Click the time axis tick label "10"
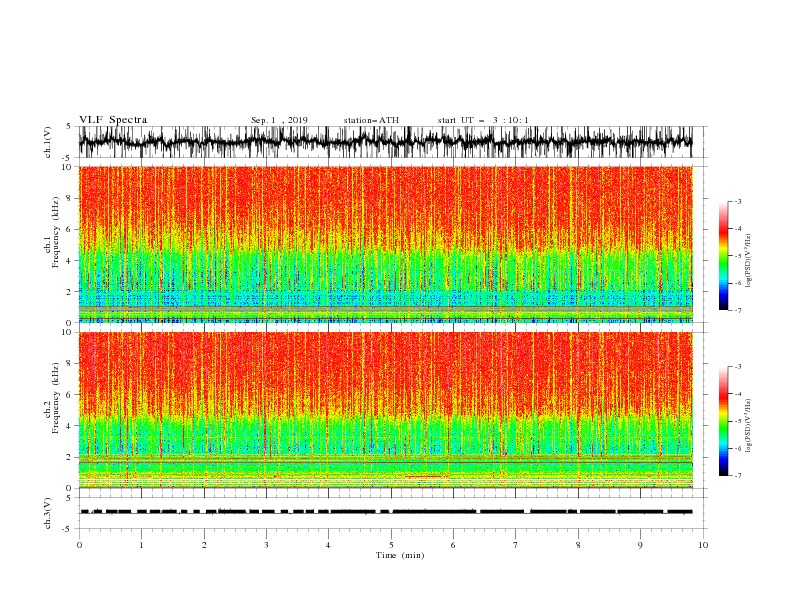This screenshot has width=792, height=612. [x=703, y=545]
